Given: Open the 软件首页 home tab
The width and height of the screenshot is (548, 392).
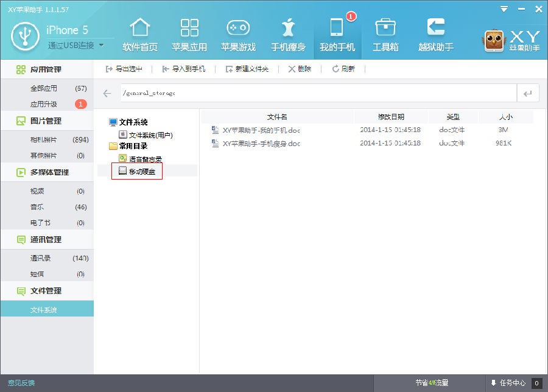Looking at the screenshot, I should point(140,35).
